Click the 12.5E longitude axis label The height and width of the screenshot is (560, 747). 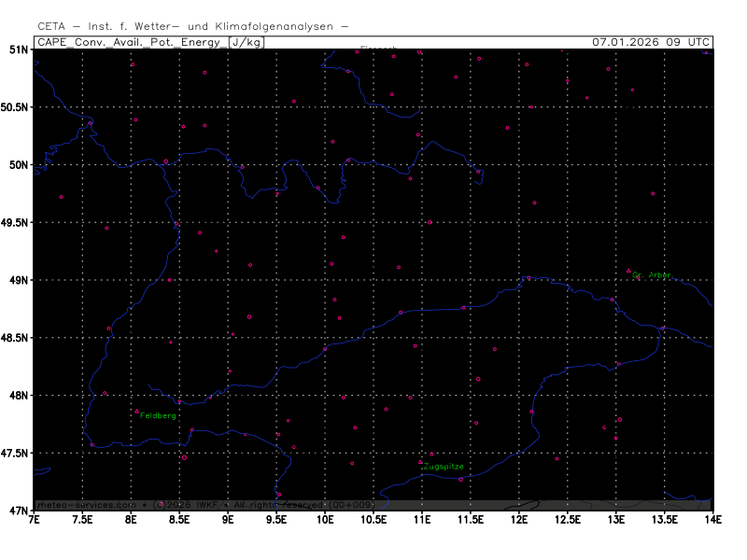(x=567, y=519)
